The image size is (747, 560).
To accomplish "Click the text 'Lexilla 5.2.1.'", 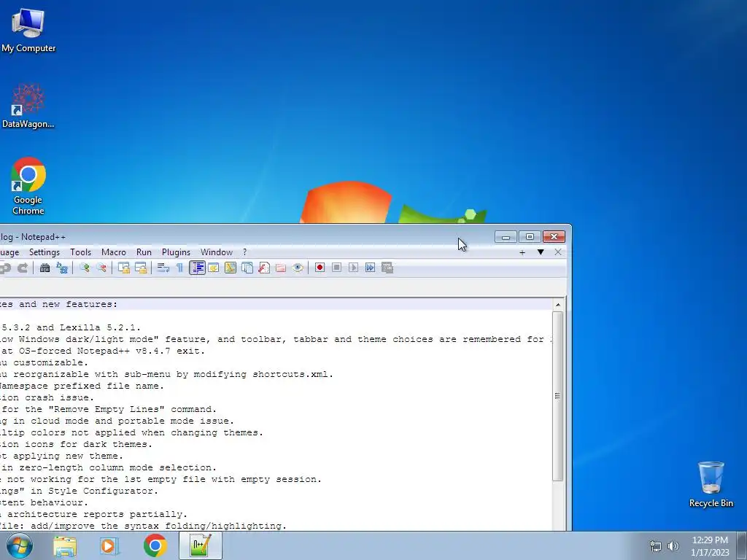I will (x=100, y=327).
